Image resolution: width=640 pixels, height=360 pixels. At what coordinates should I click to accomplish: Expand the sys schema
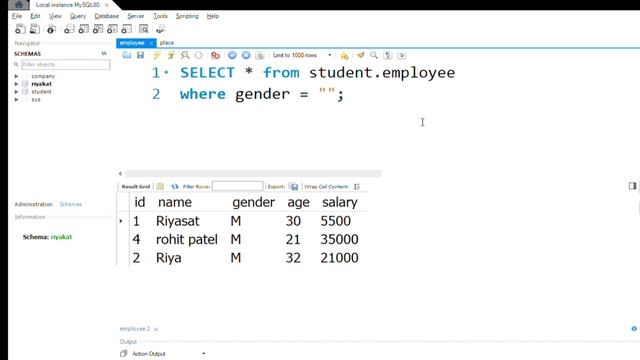16,100
